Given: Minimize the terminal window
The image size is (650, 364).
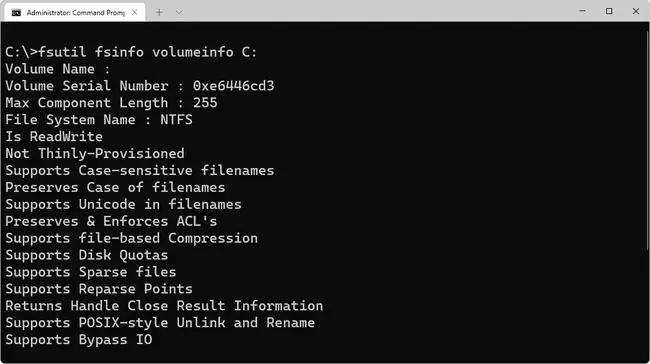Looking at the screenshot, I should (x=582, y=11).
